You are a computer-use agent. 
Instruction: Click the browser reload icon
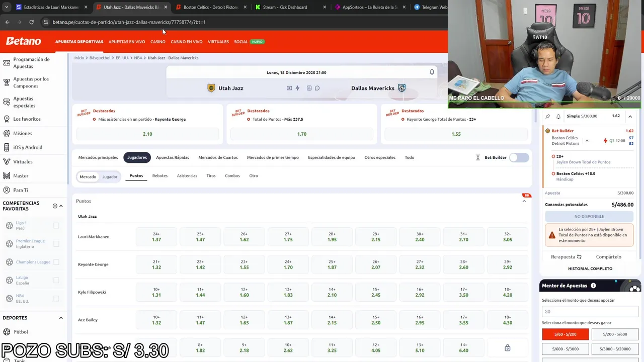coord(31,22)
